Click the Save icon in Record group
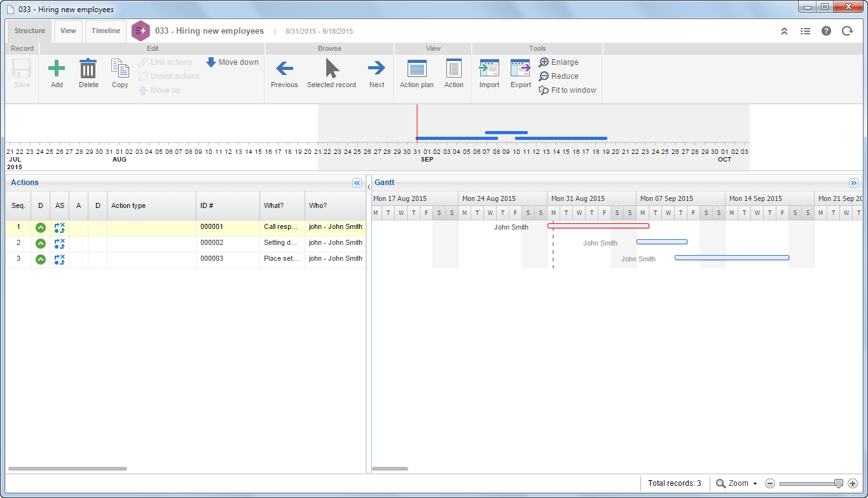Image resolution: width=868 pixels, height=498 pixels. pyautogui.click(x=22, y=73)
